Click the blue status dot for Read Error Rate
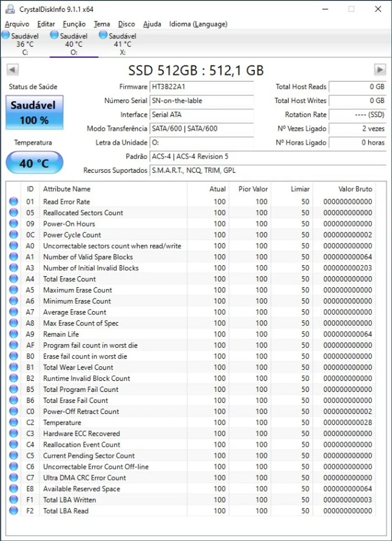 point(13,202)
